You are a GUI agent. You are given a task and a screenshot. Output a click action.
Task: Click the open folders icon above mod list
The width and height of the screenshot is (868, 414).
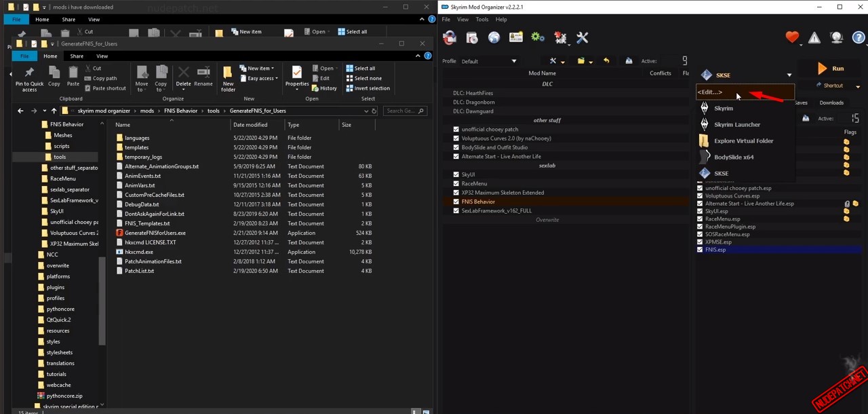click(581, 61)
